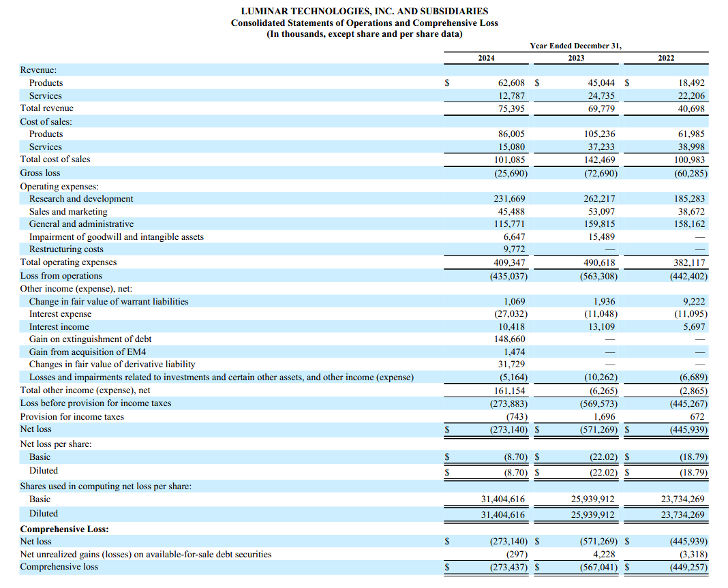Viewport: 728px width, 588px height.
Task: Click research and development value 231,669
Action: pyautogui.click(x=509, y=199)
